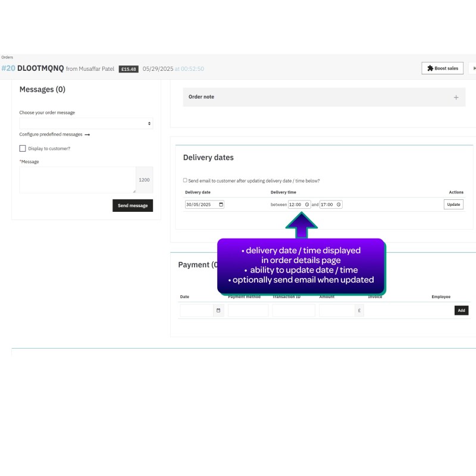This screenshot has height=476, width=476.
Task: Click inside the Message textarea
Action: (77, 180)
